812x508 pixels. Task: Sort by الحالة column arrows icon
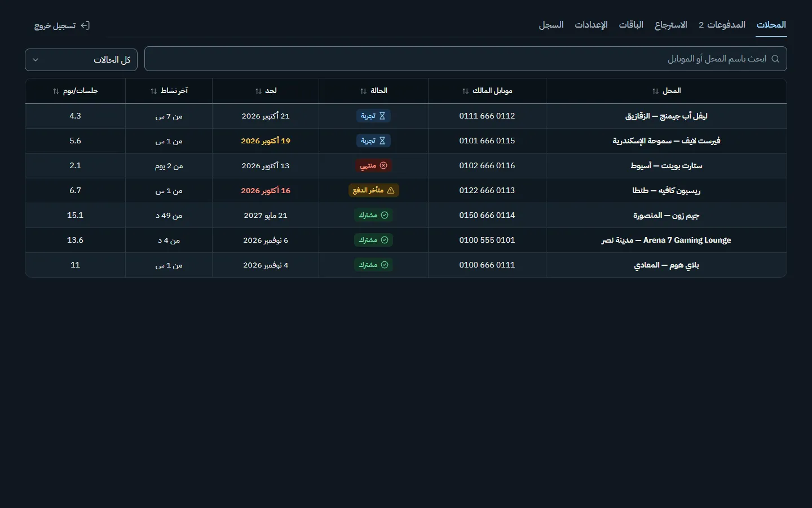pyautogui.click(x=363, y=91)
